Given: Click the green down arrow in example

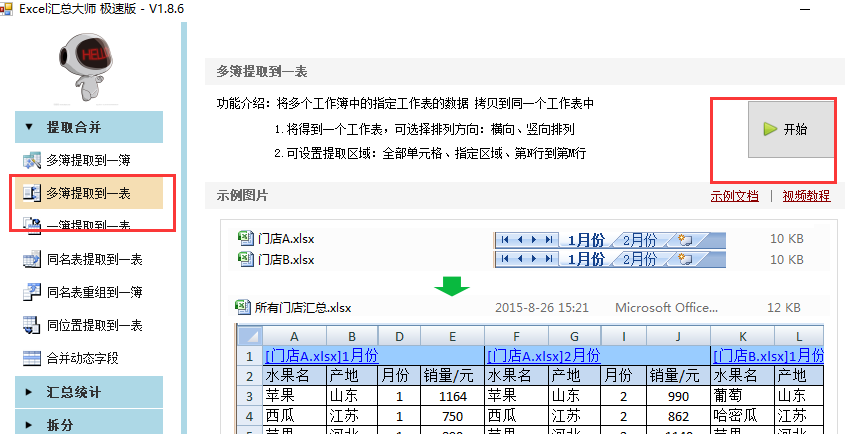Looking at the screenshot, I should coord(452,286).
